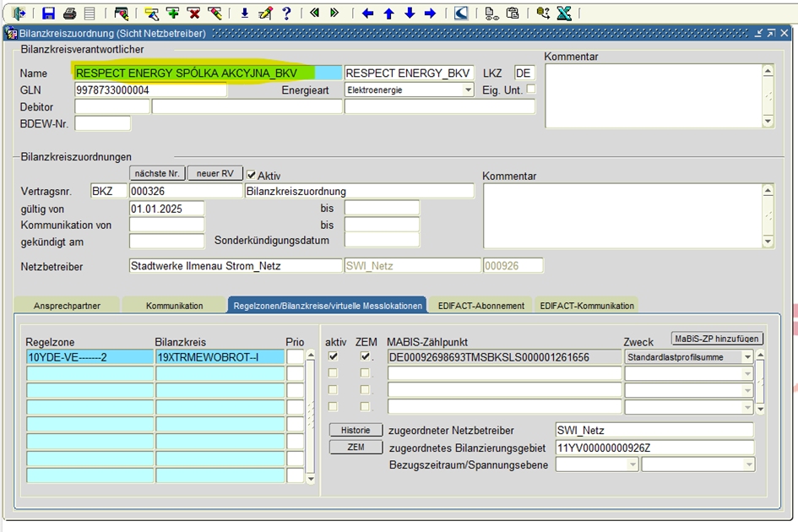Click the GLN input field
Image resolution: width=798 pixels, height=532 pixels.
(x=150, y=90)
